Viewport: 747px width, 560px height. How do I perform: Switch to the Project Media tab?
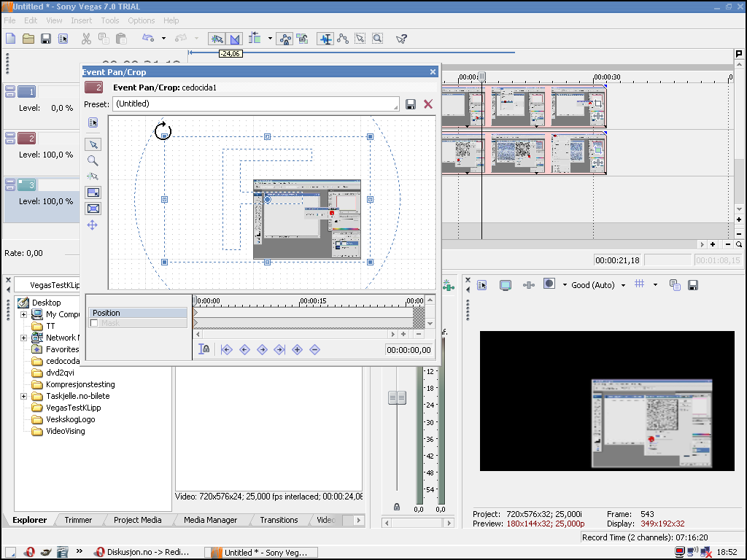[x=138, y=520]
